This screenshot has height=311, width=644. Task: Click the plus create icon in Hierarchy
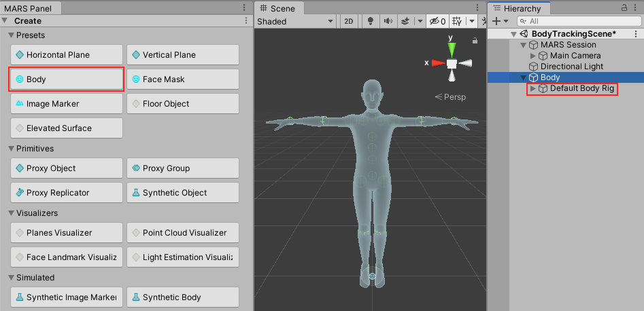tap(496, 21)
